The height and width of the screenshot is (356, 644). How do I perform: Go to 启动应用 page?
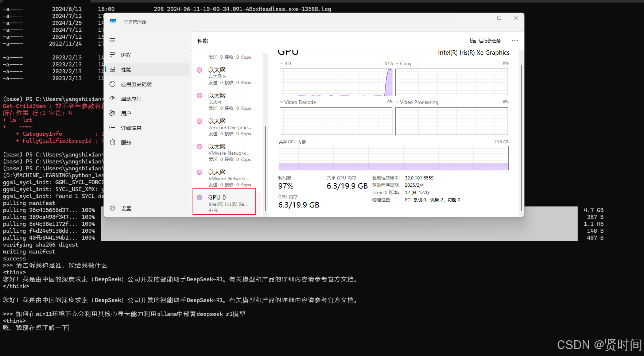point(147,98)
